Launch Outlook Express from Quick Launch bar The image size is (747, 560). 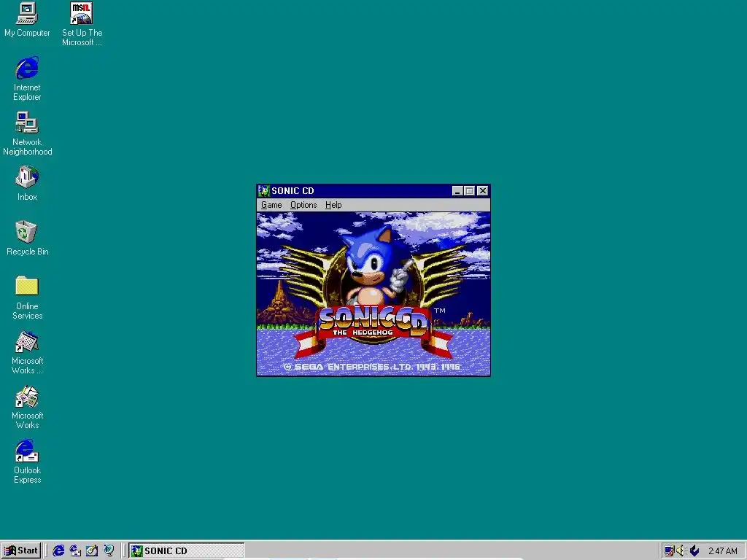coord(75,551)
